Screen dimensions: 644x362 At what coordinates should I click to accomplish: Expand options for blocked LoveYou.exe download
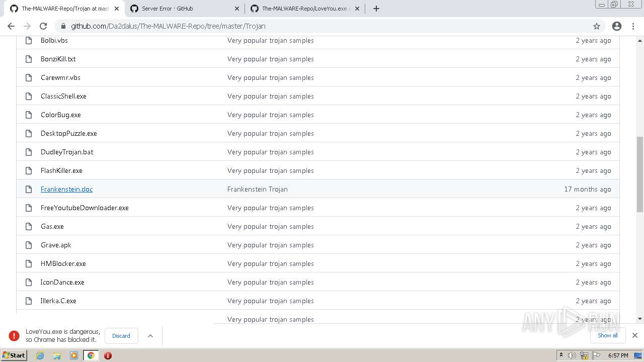(150, 336)
